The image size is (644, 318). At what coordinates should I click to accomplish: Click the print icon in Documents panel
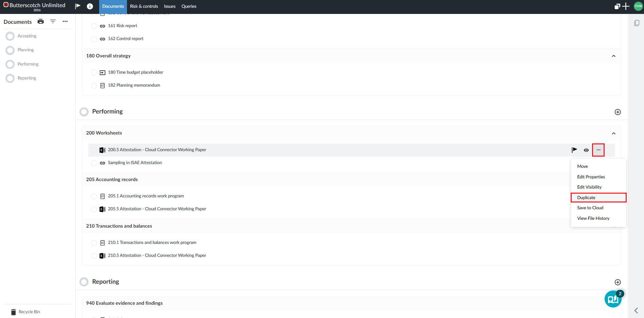click(x=41, y=21)
